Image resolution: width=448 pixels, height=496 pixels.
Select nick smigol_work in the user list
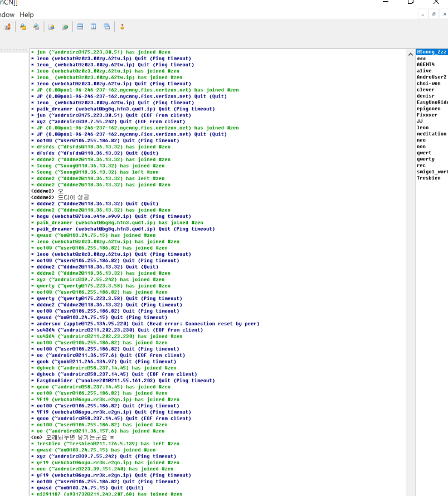(432, 172)
